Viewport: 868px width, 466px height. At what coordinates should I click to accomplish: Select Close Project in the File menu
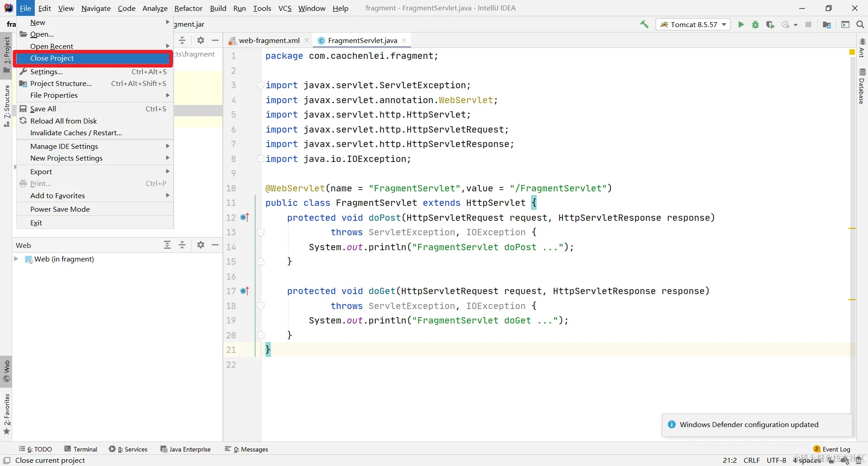tap(93, 58)
